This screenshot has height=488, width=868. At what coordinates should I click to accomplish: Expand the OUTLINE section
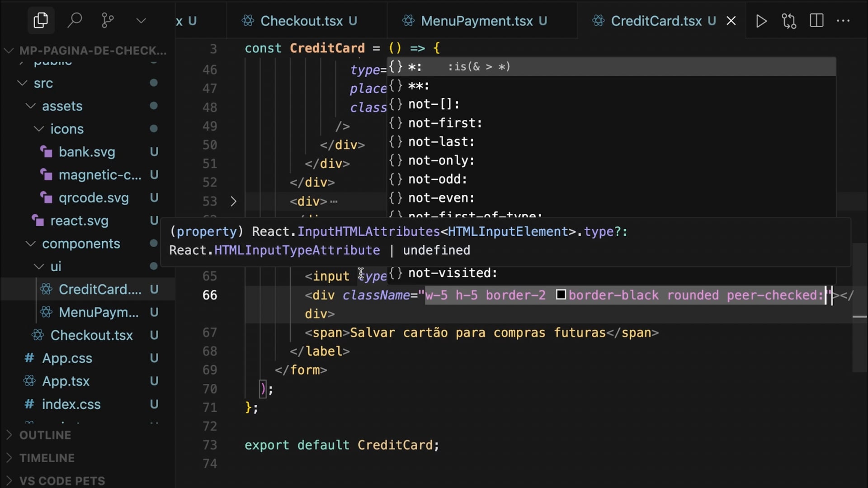coord(45,435)
